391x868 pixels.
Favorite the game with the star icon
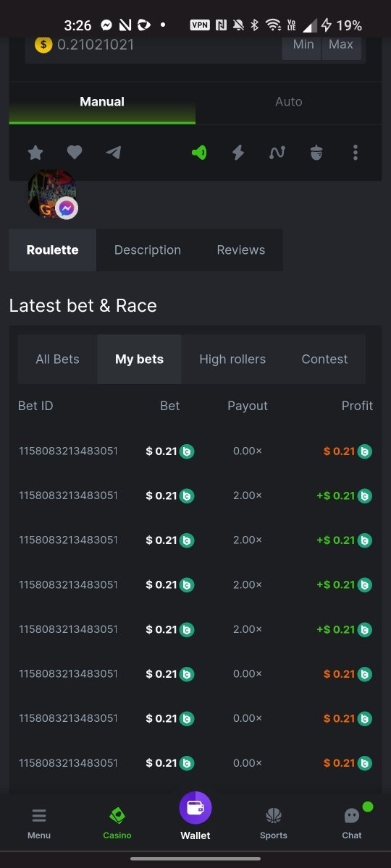click(x=35, y=153)
